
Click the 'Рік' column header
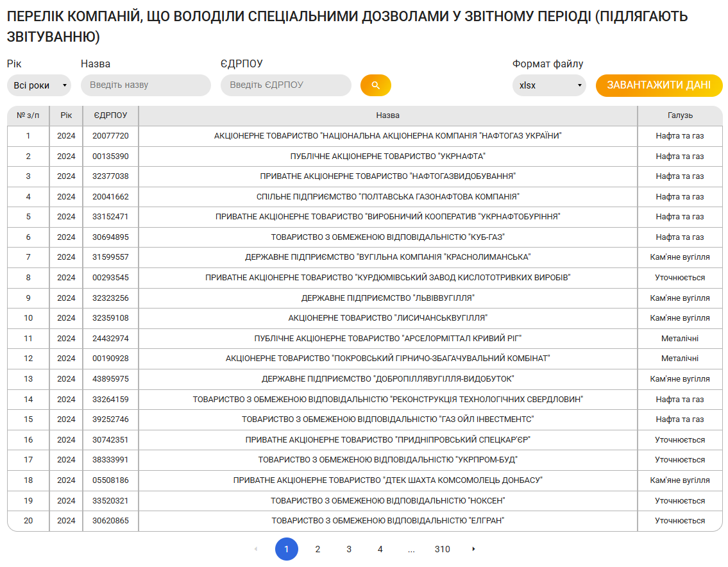point(66,115)
